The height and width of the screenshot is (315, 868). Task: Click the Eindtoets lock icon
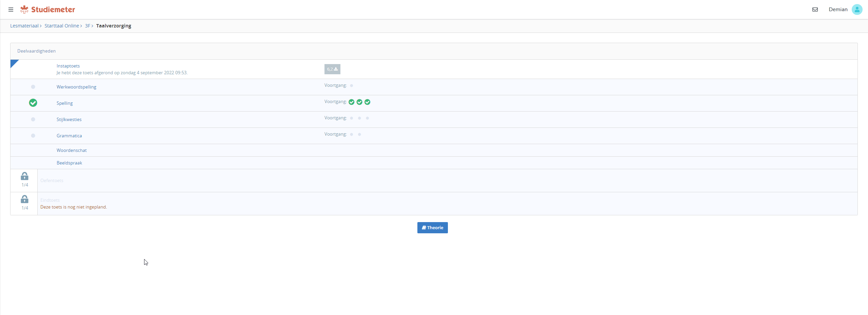click(x=24, y=199)
